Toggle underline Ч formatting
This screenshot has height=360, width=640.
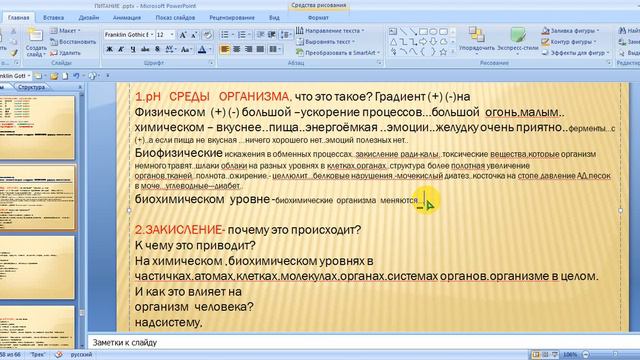click(133, 49)
